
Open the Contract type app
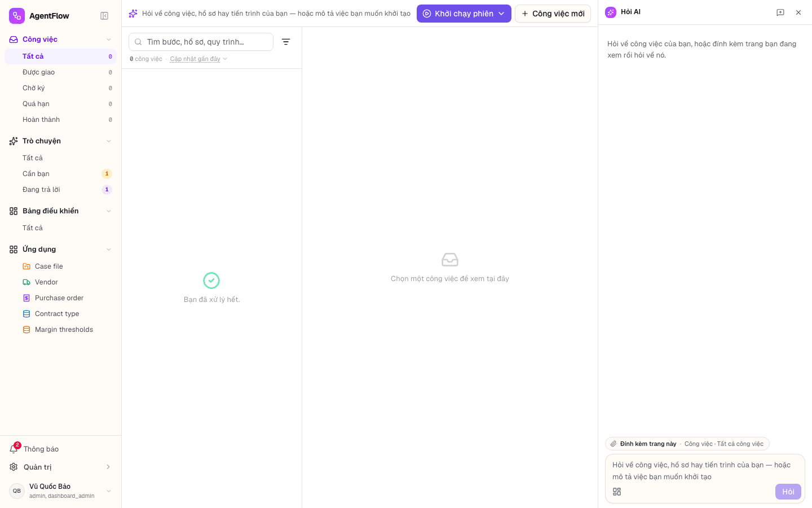click(x=60, y=314)
